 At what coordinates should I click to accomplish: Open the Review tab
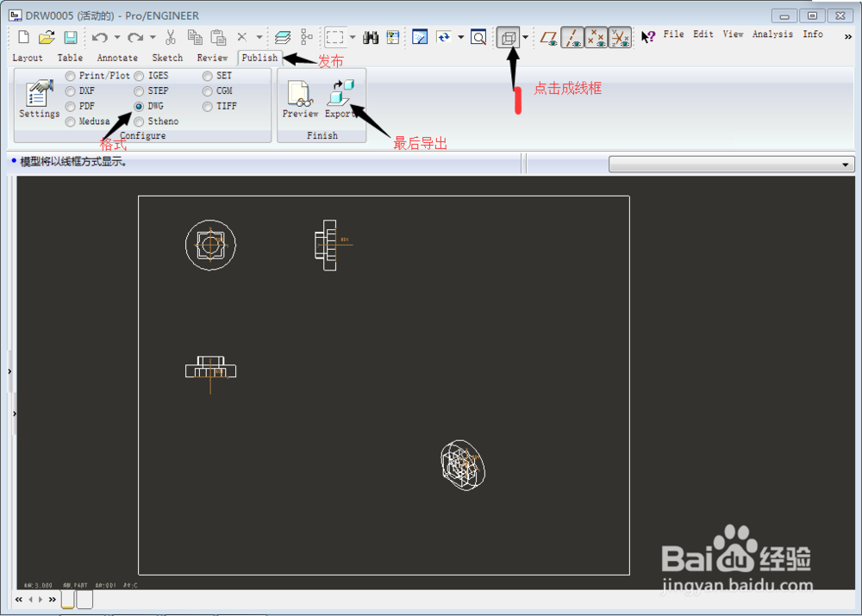click(x=212, y=58)
